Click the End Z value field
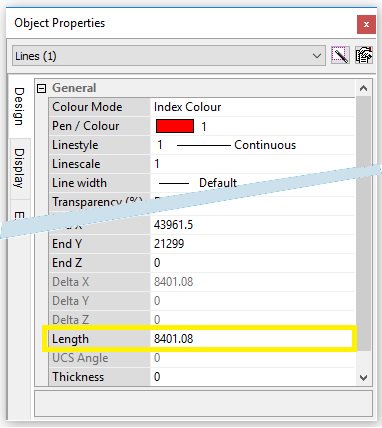The image size is (382, 428). 253,263
